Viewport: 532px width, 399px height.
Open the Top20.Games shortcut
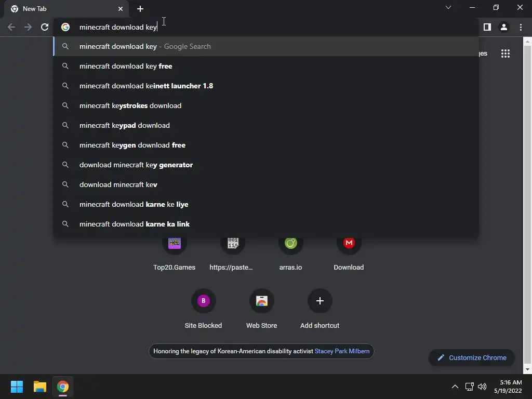[175, 252]
